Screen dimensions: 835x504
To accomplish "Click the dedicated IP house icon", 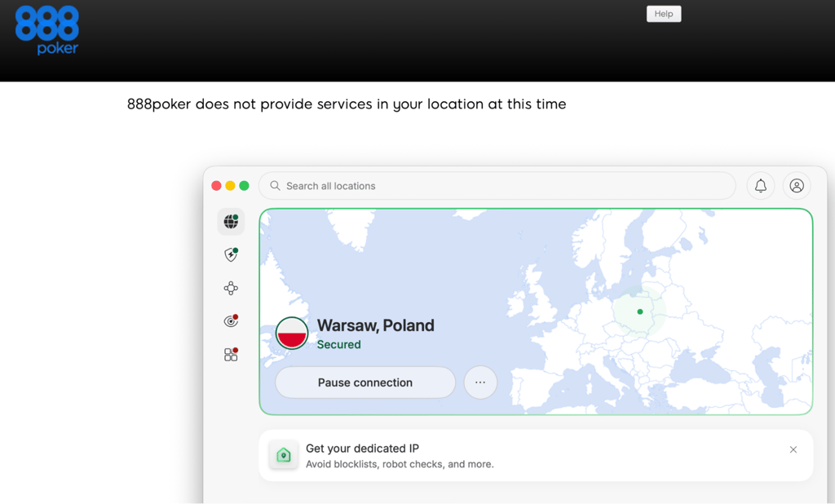I will [284, 455].
